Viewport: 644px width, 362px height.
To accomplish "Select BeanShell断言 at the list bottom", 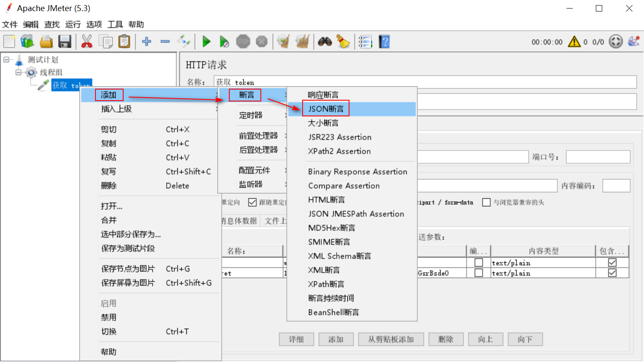I will [352, 312].
